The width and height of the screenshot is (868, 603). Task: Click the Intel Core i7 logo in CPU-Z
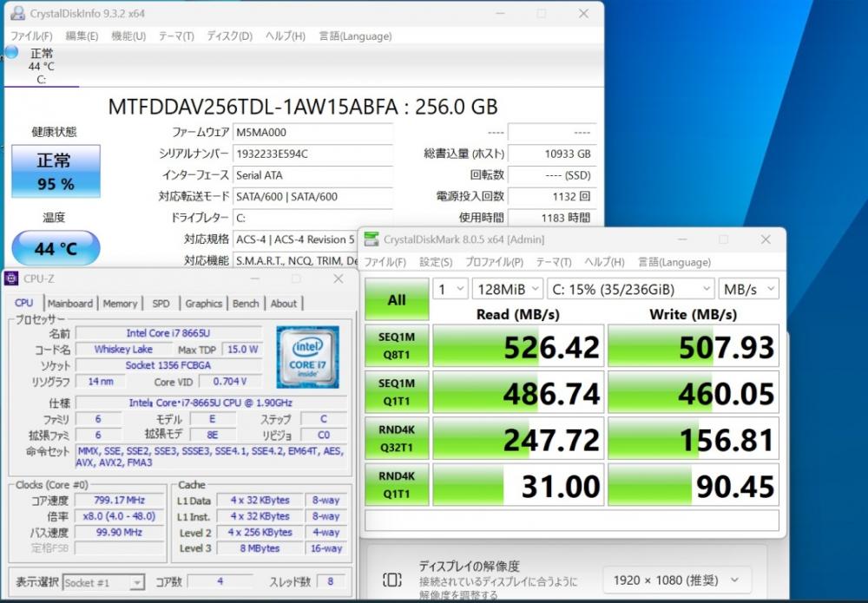click(x=308, y=357)
